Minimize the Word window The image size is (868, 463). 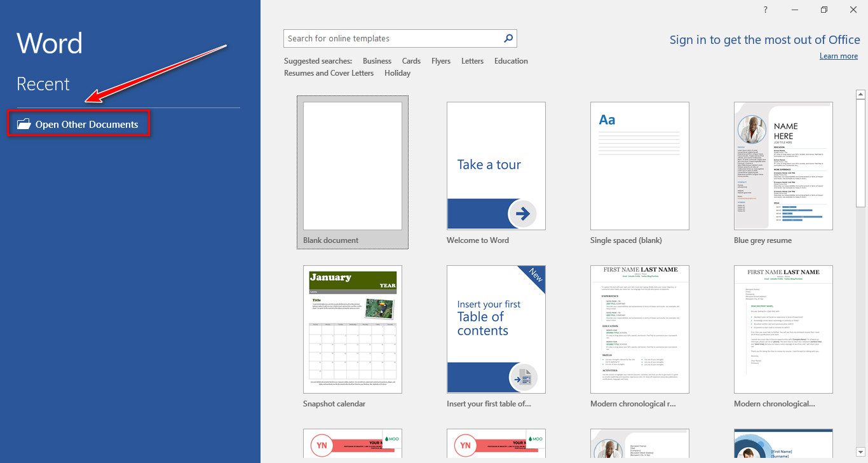(x=795, y=10)
